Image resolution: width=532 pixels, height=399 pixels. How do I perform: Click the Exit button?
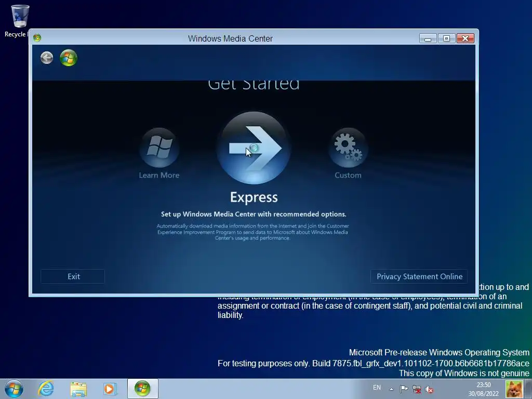tap(73, 276)
